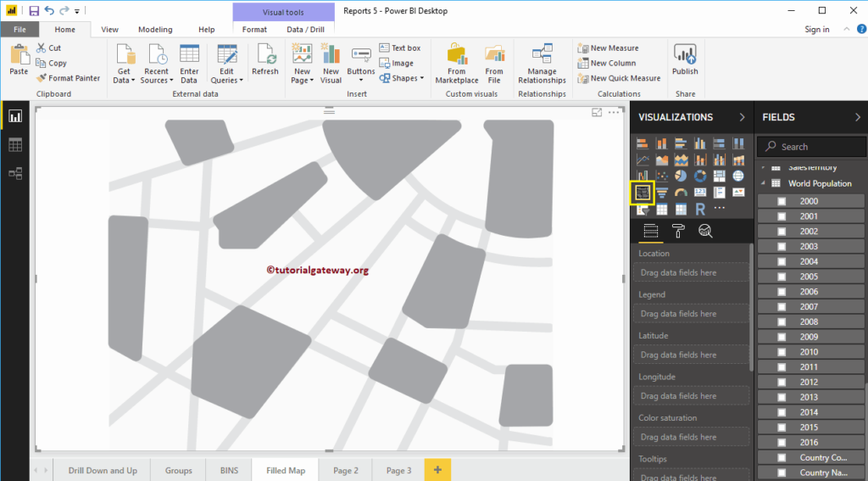
Task: Choose the R script visual
Action: (699, 210)
